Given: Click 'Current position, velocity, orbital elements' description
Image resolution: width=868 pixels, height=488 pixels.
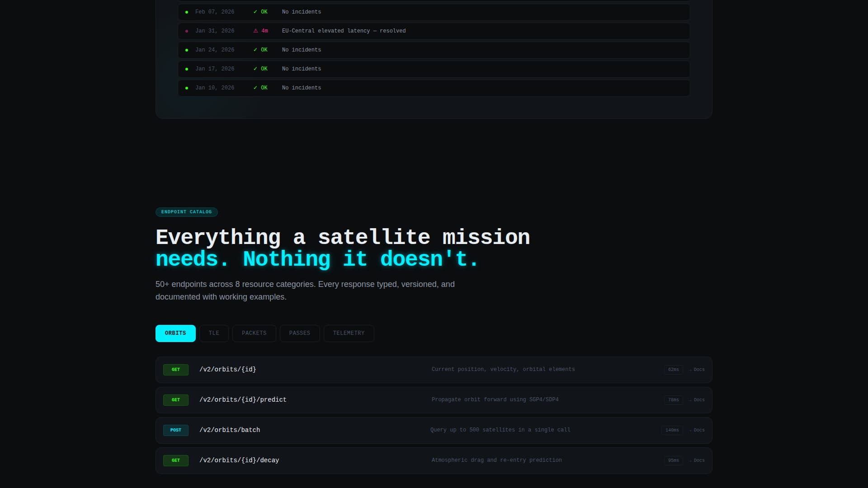Looking at the screenshot, I should pos(503,370).
